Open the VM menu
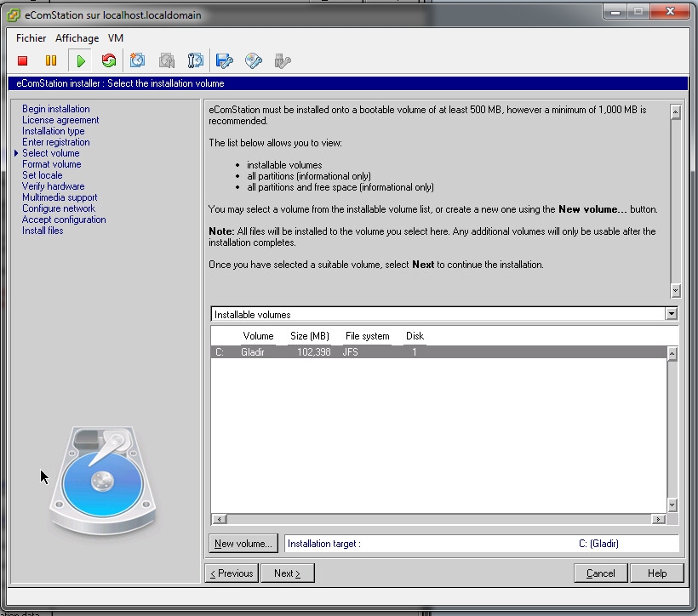The width and height of the screenshot is (698, 616). coord(116,38)
